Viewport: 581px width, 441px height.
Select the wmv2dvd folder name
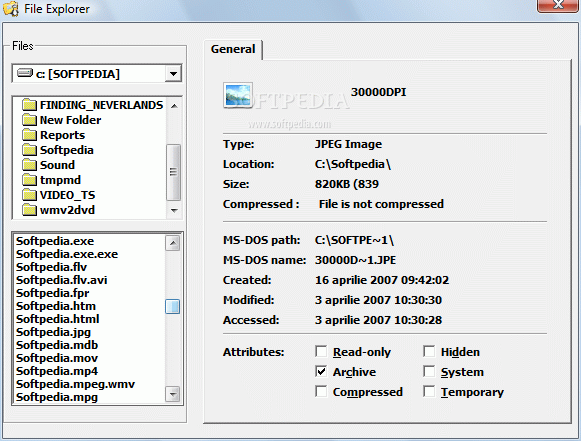pos(67,210)
